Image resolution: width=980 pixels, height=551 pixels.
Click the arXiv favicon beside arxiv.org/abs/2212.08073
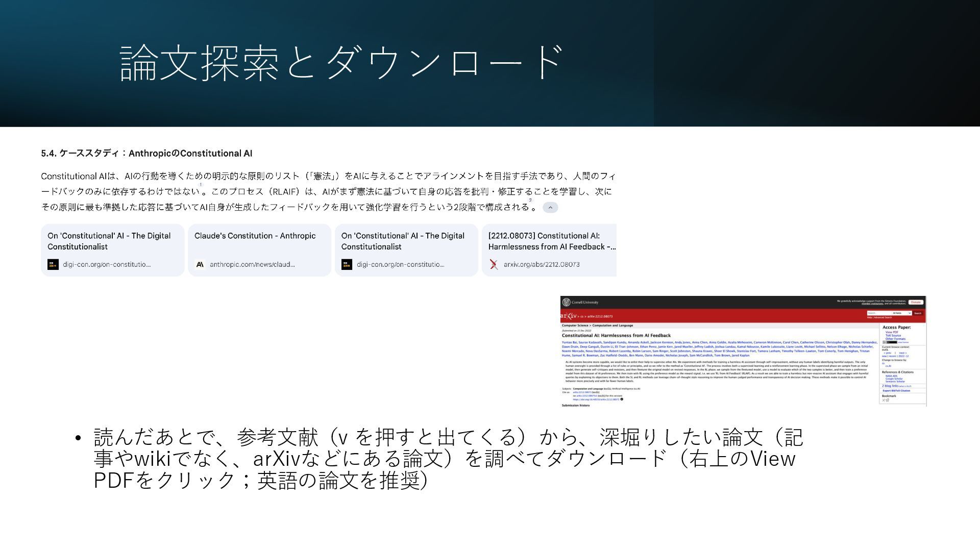pyautogui.click(x=494, y=264)
